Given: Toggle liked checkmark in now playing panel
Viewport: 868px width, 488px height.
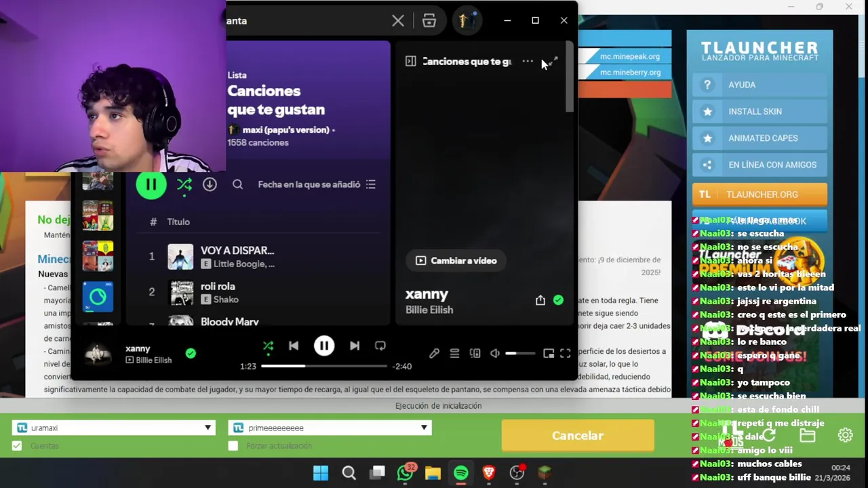Looking at the screenshot, I should pyautogui.click(x=558, y=300).
